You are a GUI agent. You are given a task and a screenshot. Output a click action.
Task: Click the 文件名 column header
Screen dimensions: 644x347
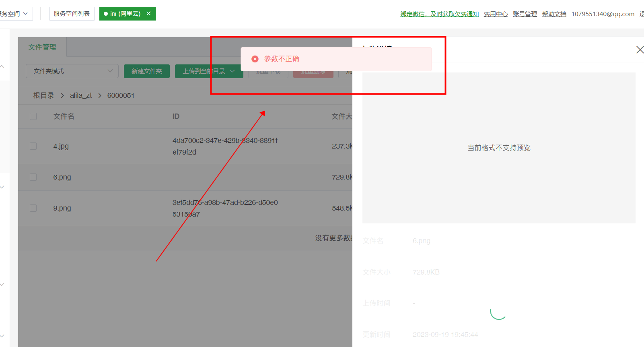coord(64,116)
